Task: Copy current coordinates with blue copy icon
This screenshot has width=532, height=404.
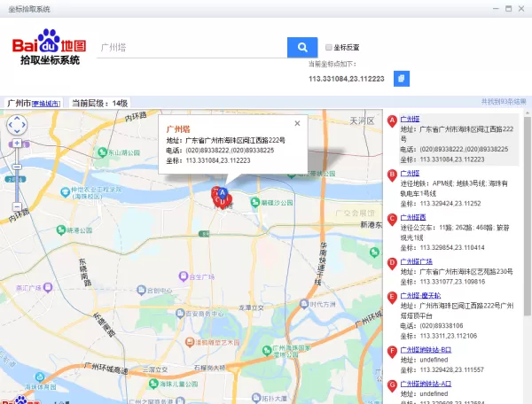Action: (x=402, y=79)
